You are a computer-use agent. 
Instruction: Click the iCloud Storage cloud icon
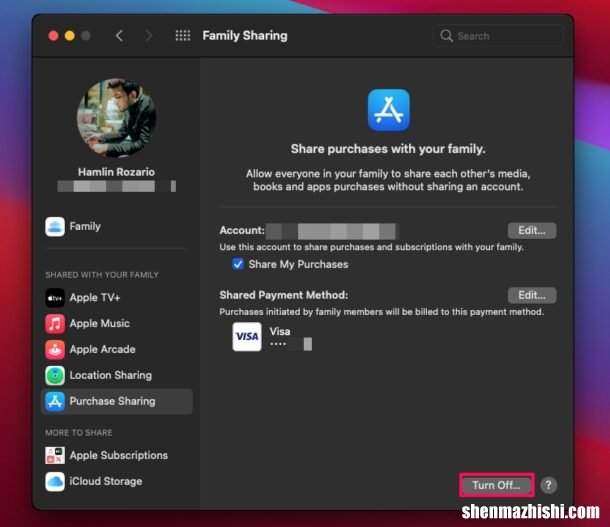coord(55,481)
